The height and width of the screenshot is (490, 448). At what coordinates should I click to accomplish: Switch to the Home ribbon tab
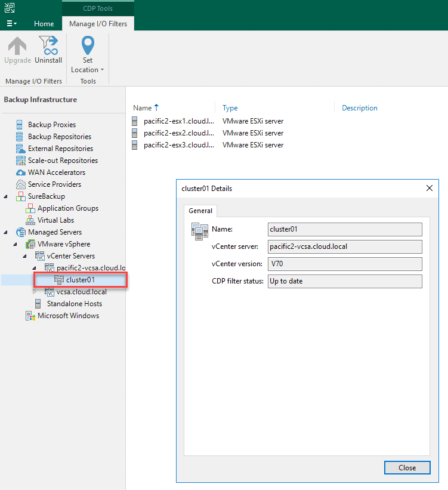point(44,24)
